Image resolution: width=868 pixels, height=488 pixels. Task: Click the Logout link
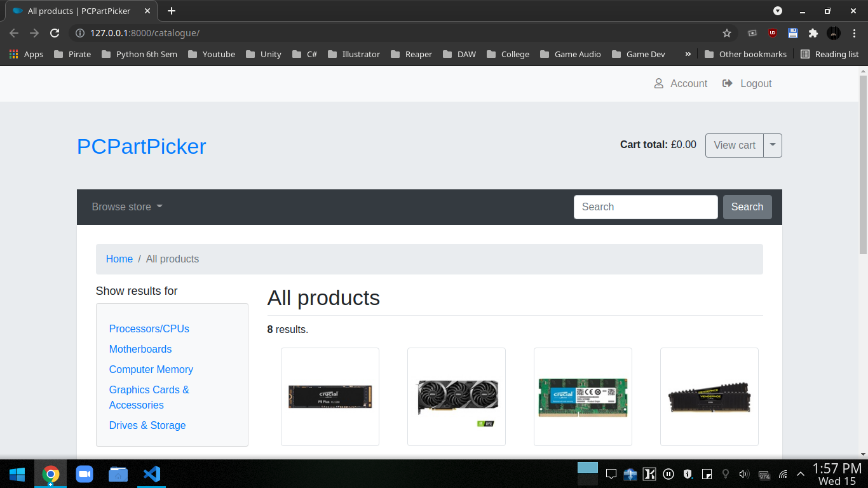point(747,83)
